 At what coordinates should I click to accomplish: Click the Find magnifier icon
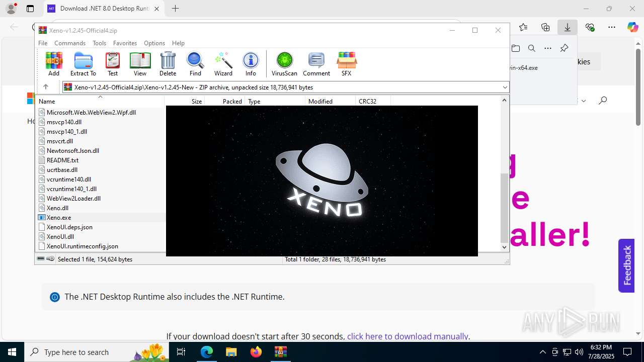pyautogui.click(x=195, y=64)
